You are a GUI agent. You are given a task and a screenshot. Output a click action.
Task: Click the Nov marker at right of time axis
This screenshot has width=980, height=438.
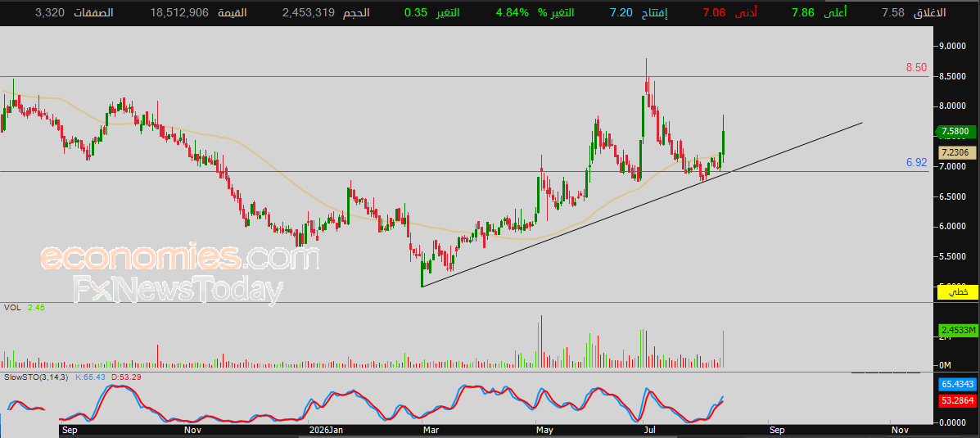click(x=899, y=430)
